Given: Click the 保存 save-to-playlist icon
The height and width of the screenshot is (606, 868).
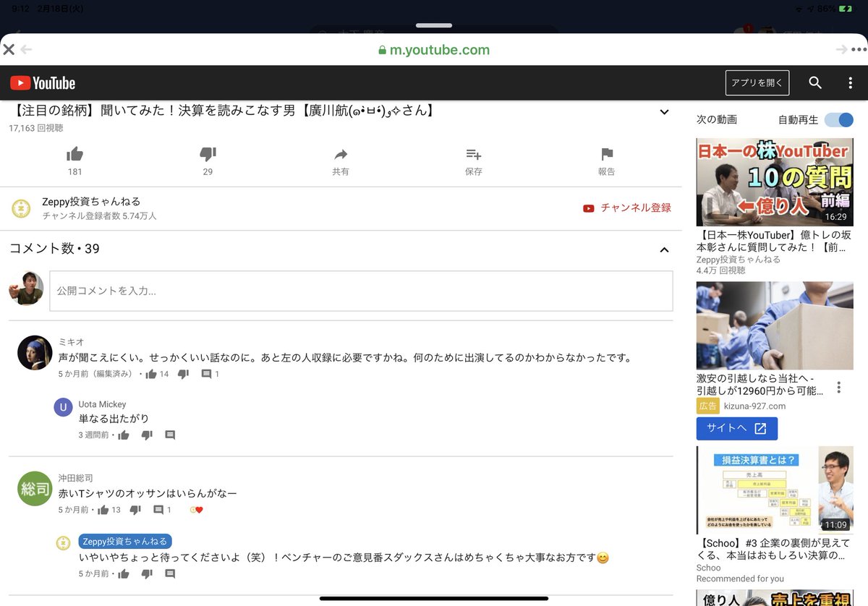Looking at the screenshot, I should click(474, 154).
